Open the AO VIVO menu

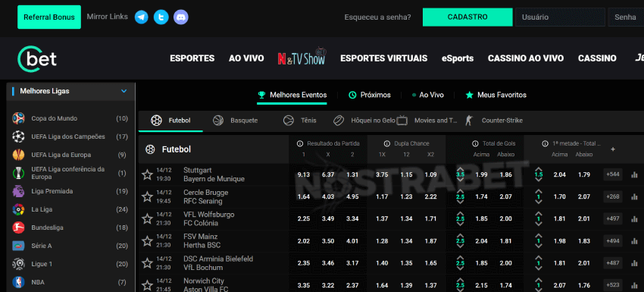[x=246, y=58]
